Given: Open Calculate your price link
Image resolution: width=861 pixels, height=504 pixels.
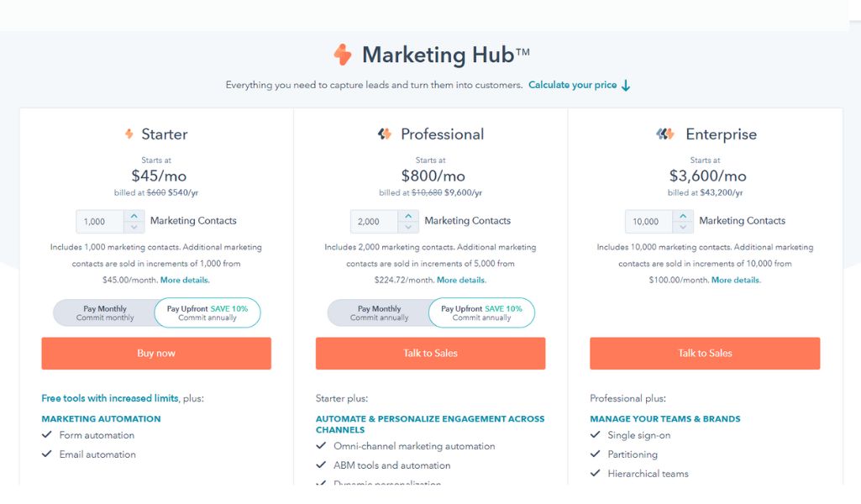Looking at the screenshot, I should pyautogui.click(x=572, y=85).
